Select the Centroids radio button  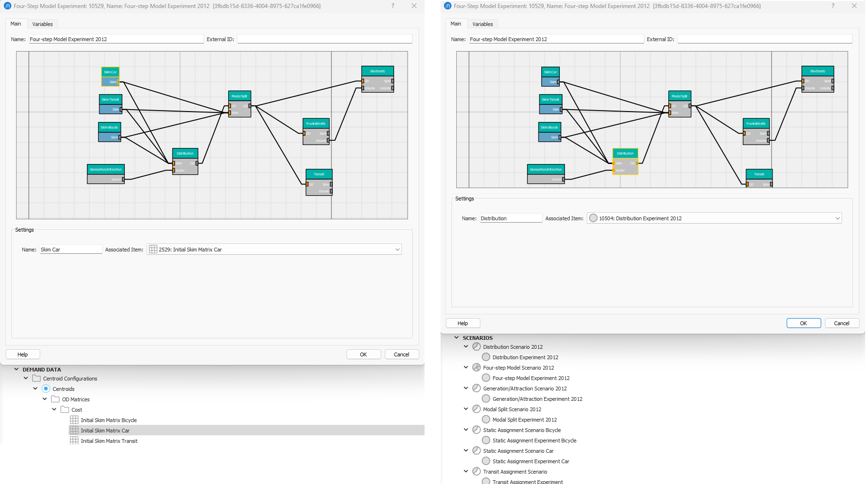(46, 389)
